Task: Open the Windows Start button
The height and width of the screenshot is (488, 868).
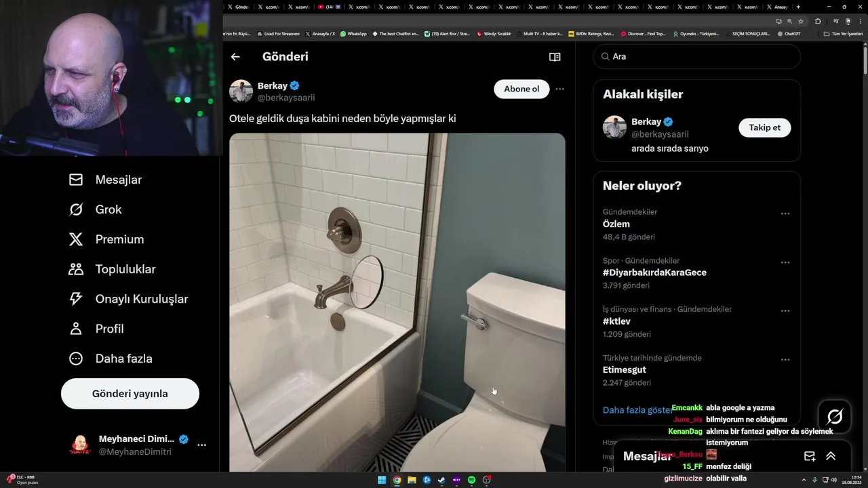Action: 382,480
